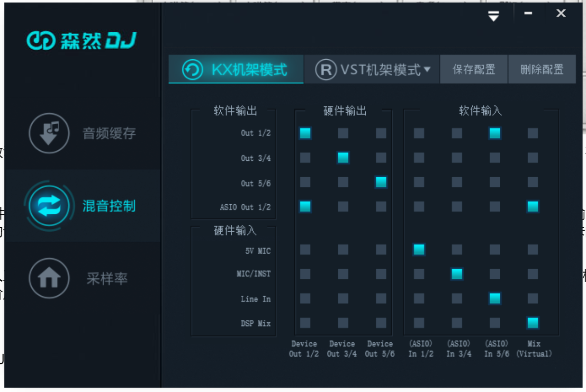Viewport: 586px width, 392px height.
Task: Disable ASIO Out 1/2 to Mix Virtual
Action: [533, 207]
